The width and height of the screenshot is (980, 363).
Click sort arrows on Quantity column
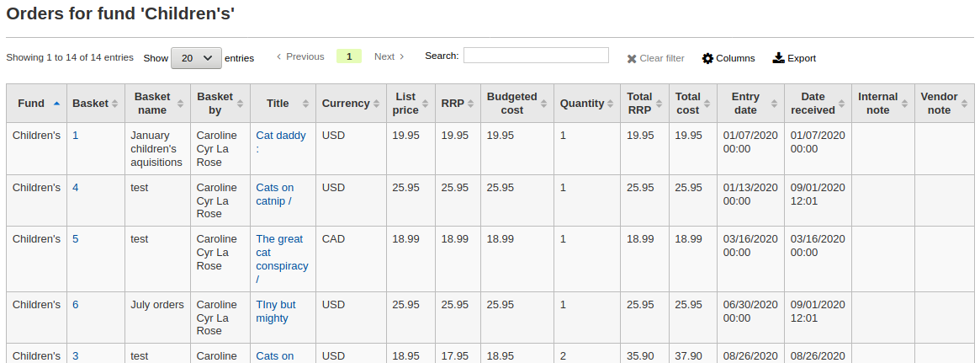(612, 104)
